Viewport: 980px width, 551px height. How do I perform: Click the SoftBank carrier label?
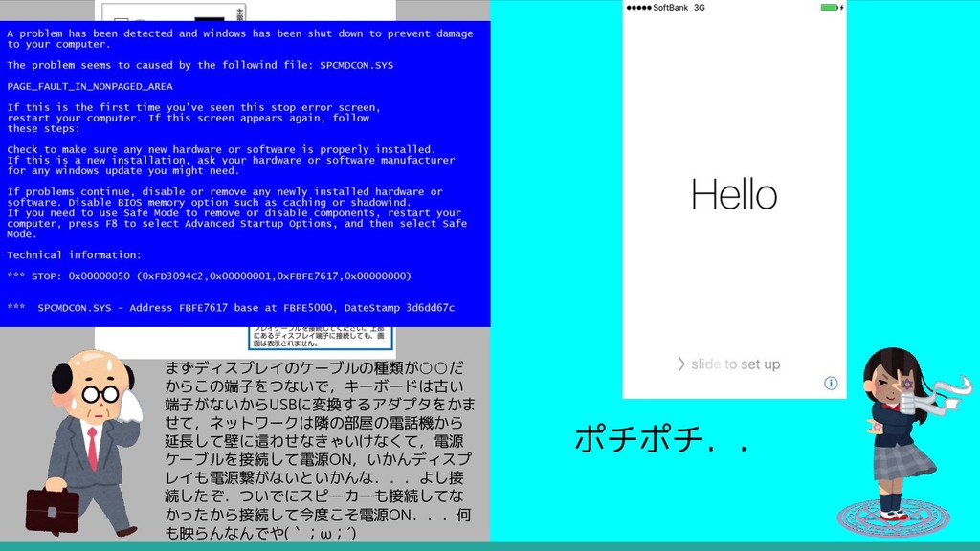click(x=671, y=8)
